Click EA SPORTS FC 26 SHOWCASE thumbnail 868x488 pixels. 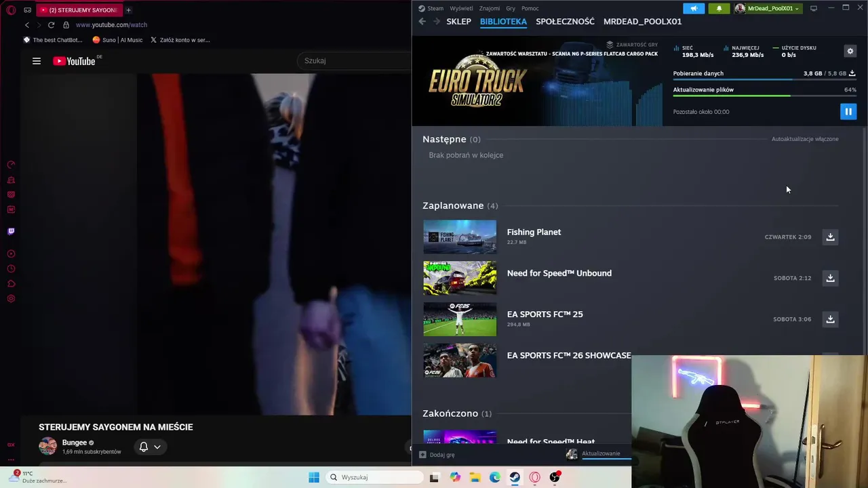[x=460, y=361]
